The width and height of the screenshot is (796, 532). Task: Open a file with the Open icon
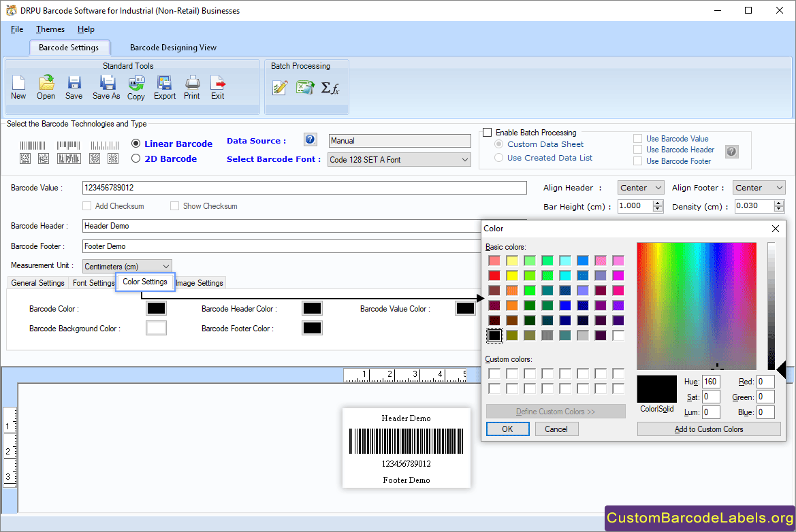click(x=46, y=87)
